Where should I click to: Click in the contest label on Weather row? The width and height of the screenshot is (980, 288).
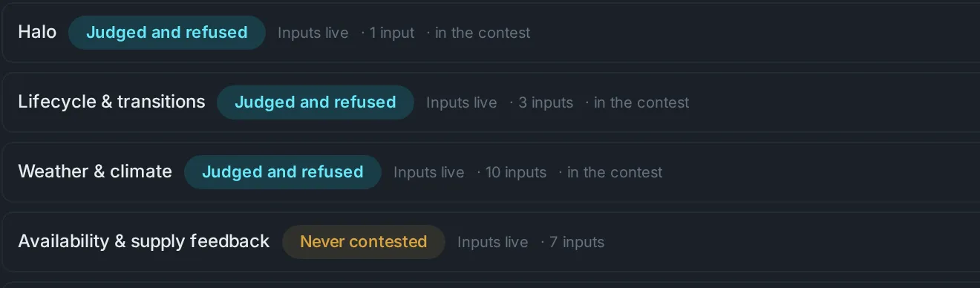pyautogui.click(x=615, y=173)
